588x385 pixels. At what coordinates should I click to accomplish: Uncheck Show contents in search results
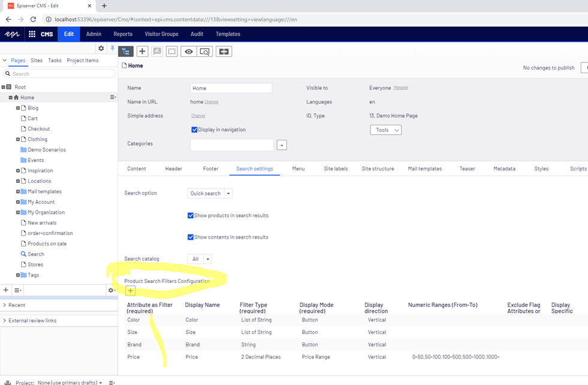coord(191,237)
